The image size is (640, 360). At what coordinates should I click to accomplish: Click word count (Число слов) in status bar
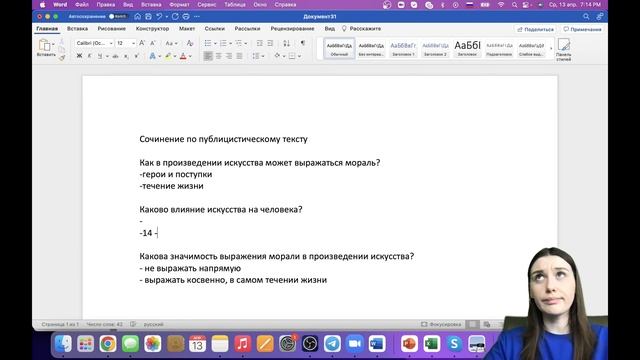tap(104, 324)
